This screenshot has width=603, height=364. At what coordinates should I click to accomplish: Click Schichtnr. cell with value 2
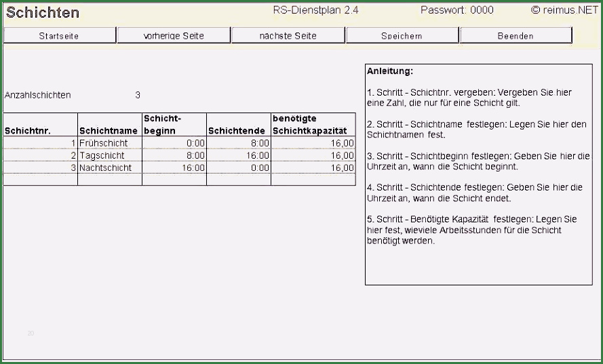tap(41, 155)
